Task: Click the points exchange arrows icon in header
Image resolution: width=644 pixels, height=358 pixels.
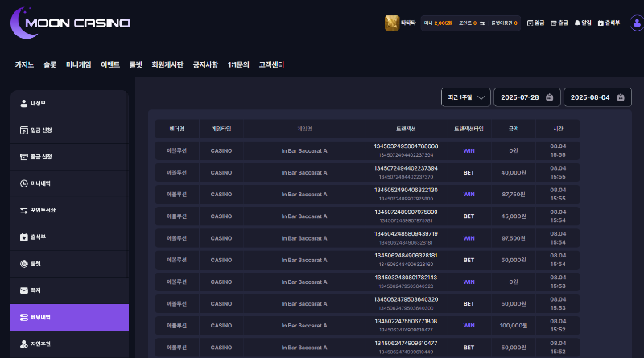Action: click(x=482, y=23)
